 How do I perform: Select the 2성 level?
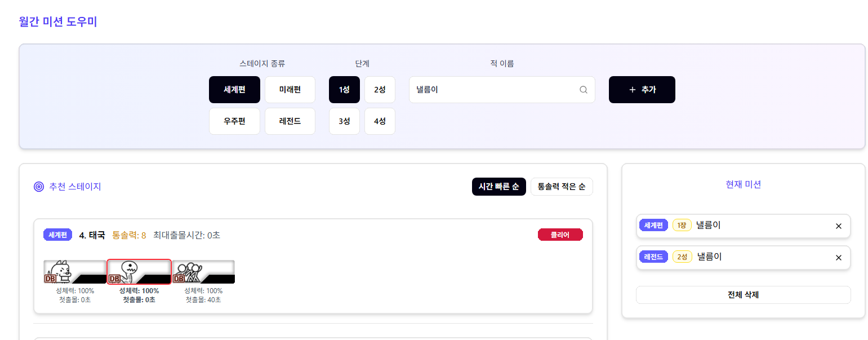coord(380,90)
